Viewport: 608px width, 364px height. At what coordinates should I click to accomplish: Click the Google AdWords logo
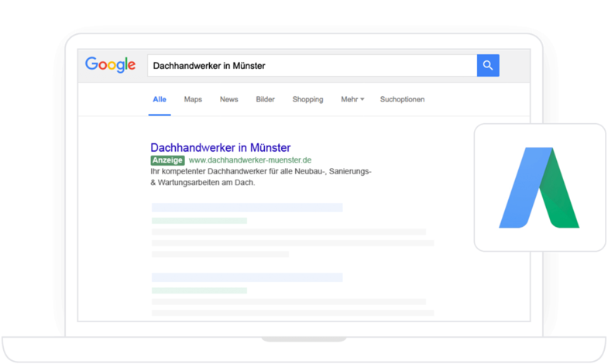[540, 187]
